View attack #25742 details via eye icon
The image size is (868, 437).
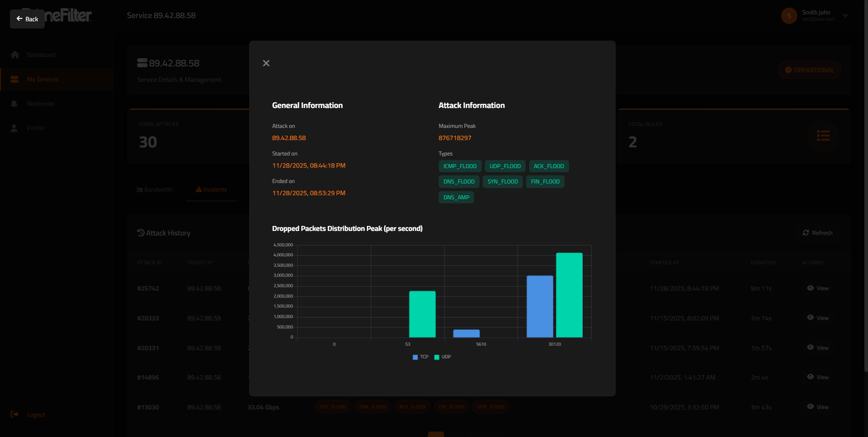click(811, 288)
